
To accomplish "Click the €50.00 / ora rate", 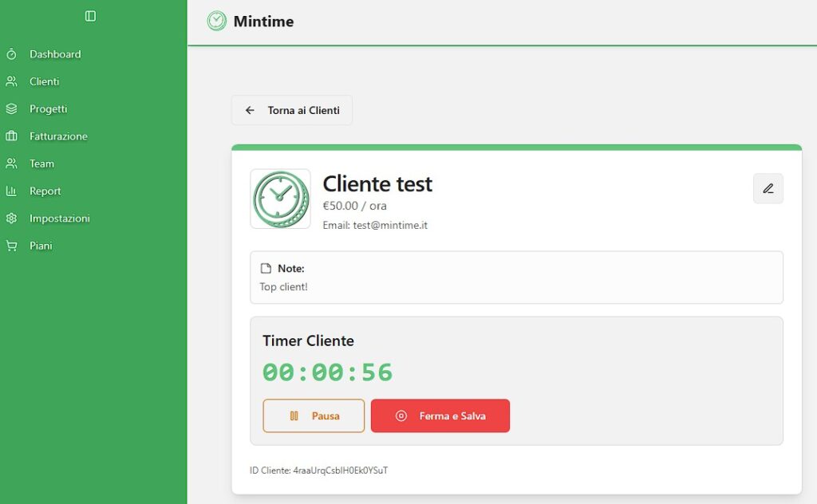I will pyautogui.click(x=354, y=206).
